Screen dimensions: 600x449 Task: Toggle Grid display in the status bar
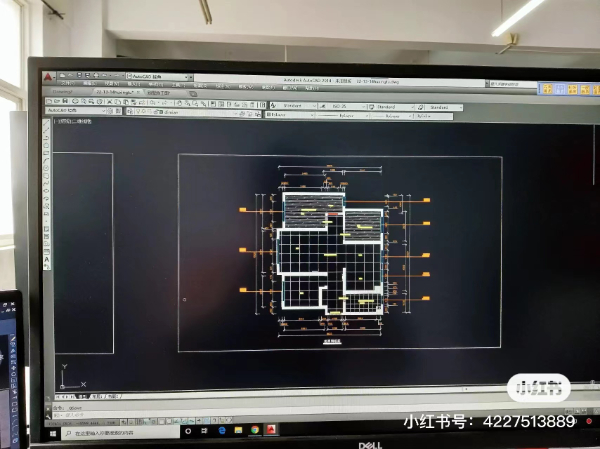tap(140, 421)
